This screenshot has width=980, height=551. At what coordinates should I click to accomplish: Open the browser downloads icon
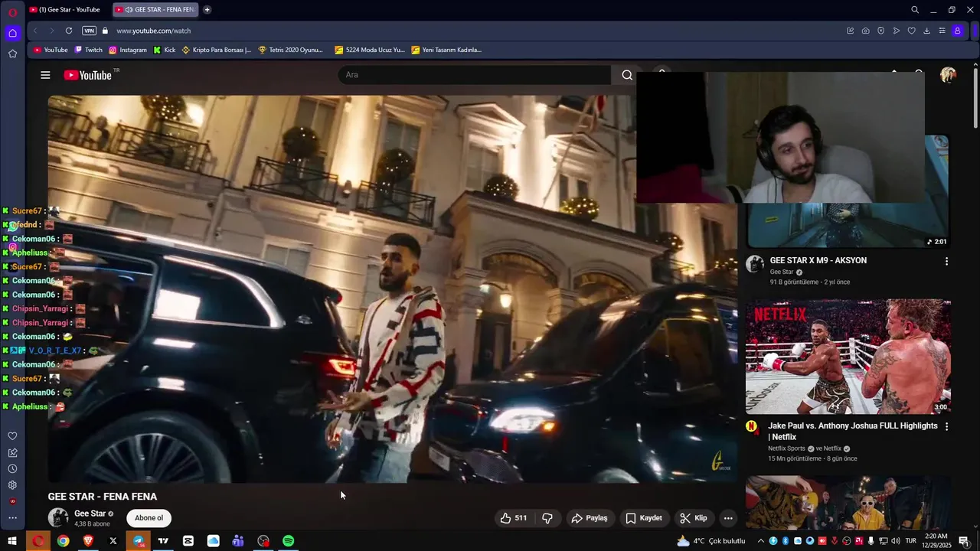(926, 31)
